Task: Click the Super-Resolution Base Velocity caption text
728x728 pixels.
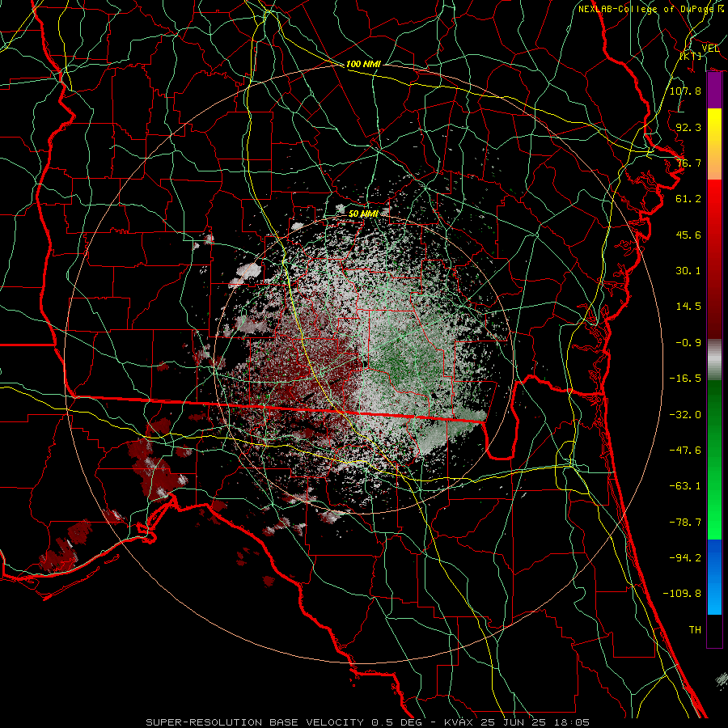Action: [x=368, y=722]
